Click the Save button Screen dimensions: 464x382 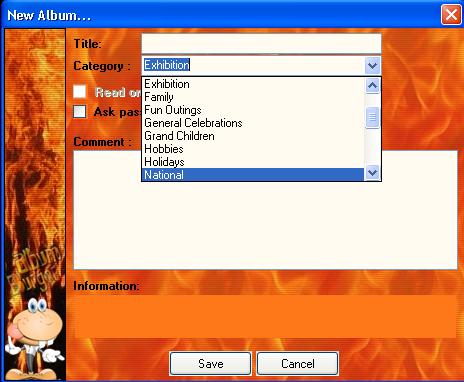210,364
